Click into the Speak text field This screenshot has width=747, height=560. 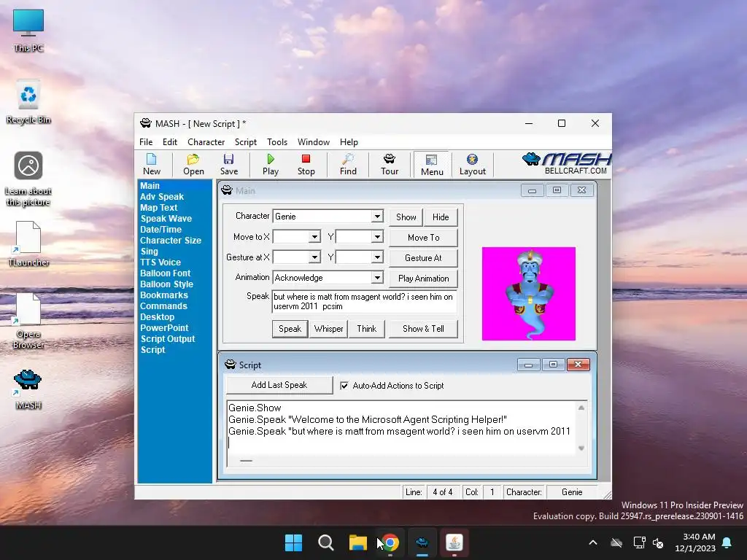(x=364, y=301)
